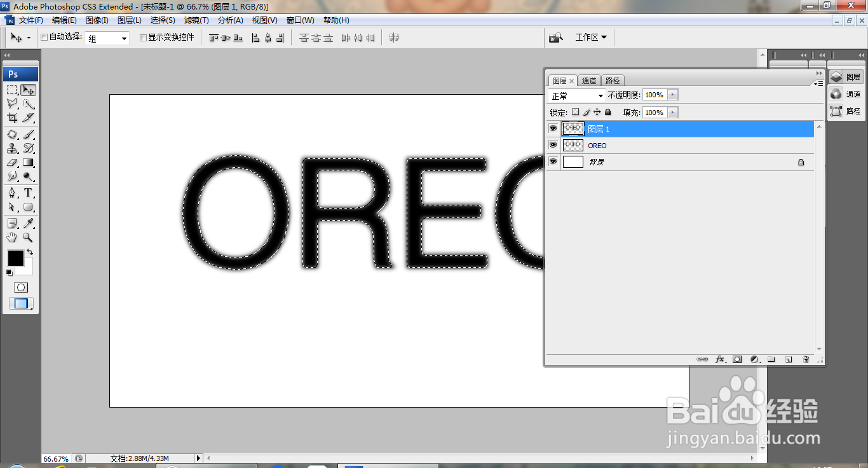Select the Notes tool
868x468 pixels.
coord(12,224)
